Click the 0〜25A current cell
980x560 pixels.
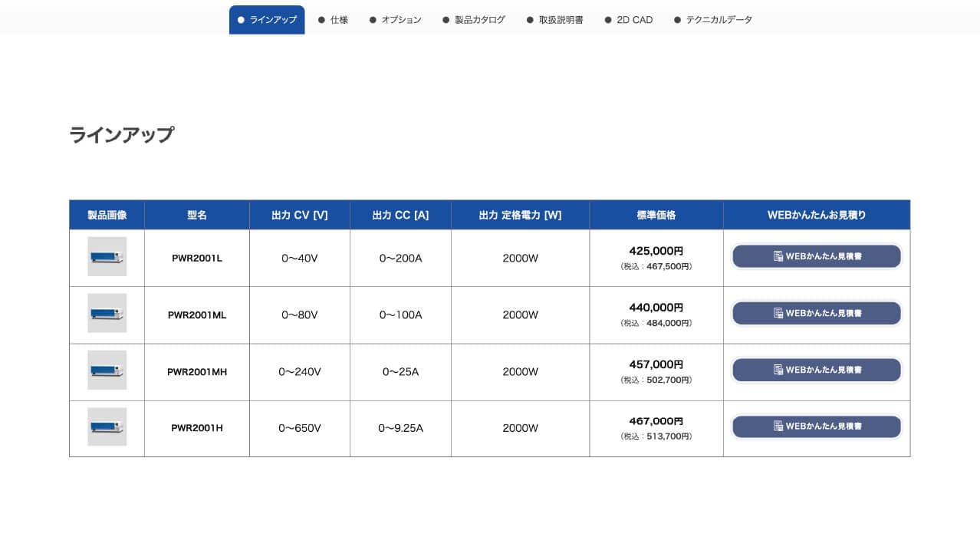click(400, 372)
